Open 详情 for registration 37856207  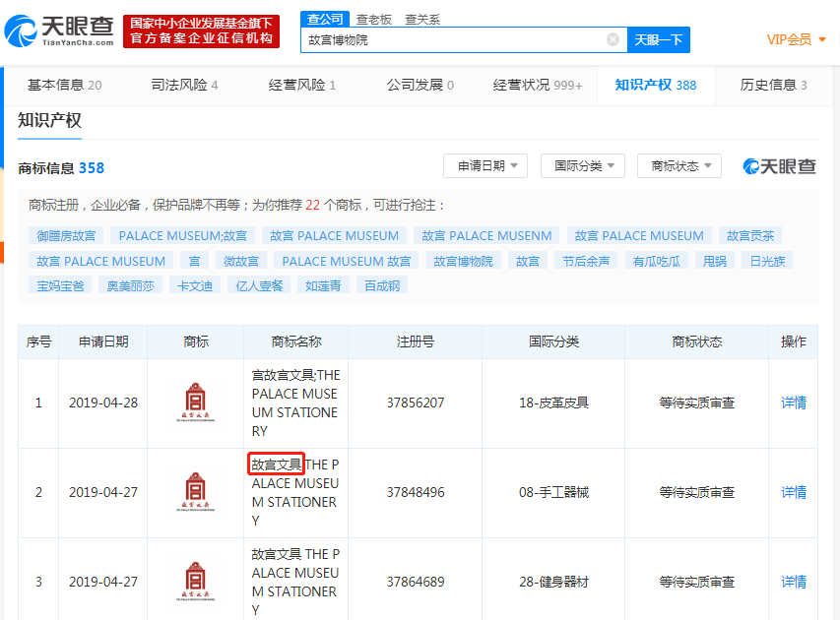(x=794, y=403)
